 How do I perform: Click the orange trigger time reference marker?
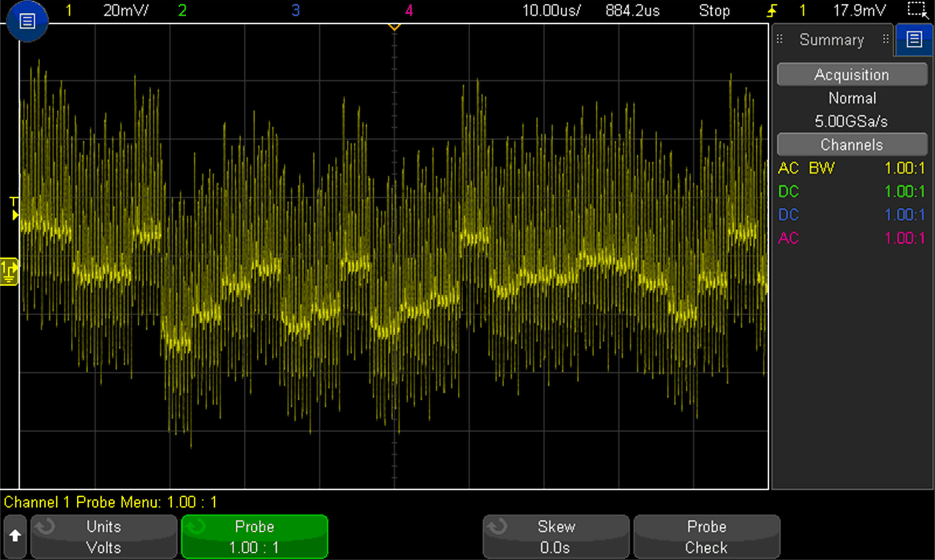[394, 27]
